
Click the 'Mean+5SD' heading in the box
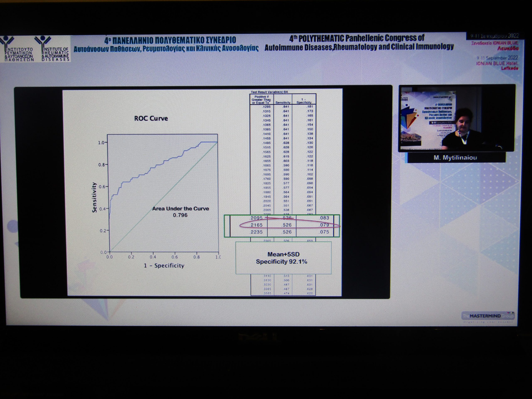coord(283,254)
